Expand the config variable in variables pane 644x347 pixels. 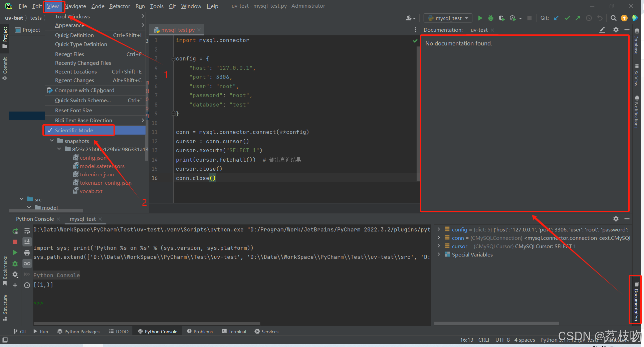pyautogui.click(x=439, y=229)
